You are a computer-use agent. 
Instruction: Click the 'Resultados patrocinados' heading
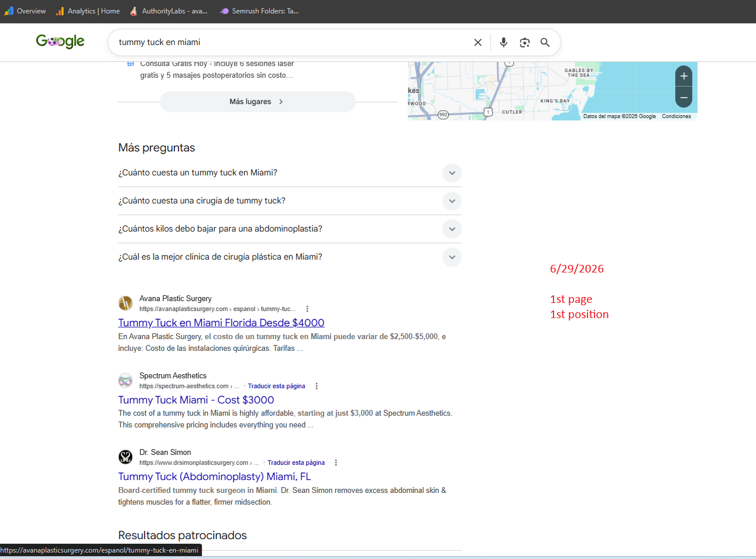(183, 536)
